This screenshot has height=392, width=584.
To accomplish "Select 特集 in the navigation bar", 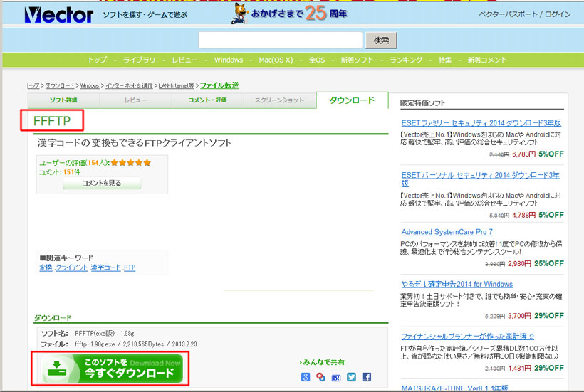I will coord(445,60).
